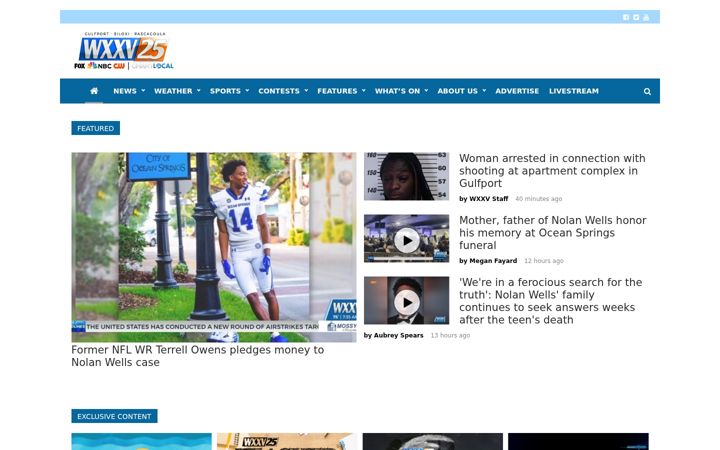Open the Facebook icon in top bar
Screen dimensions: 720x450
click(x=625, y=17)
